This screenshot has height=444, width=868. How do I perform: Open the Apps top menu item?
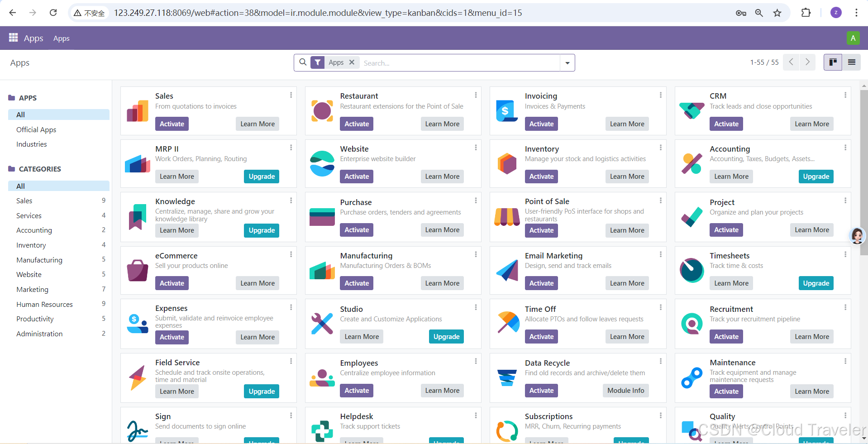point(62,38)
